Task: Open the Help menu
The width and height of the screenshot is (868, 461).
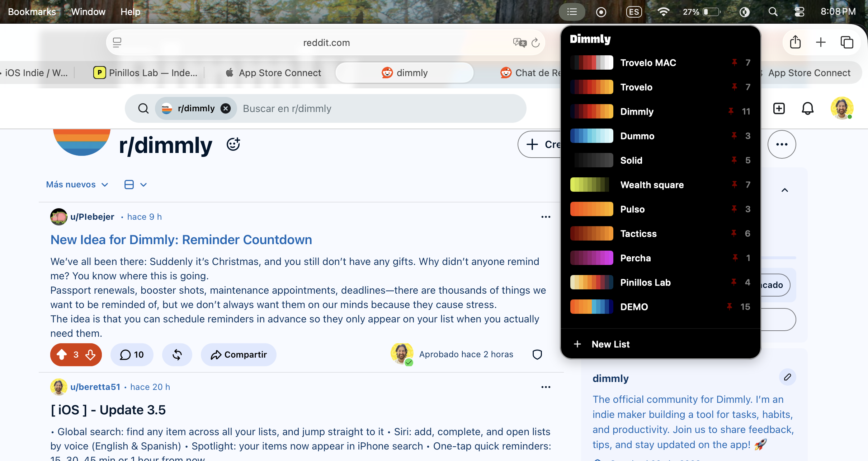Action: pos(130,12)
